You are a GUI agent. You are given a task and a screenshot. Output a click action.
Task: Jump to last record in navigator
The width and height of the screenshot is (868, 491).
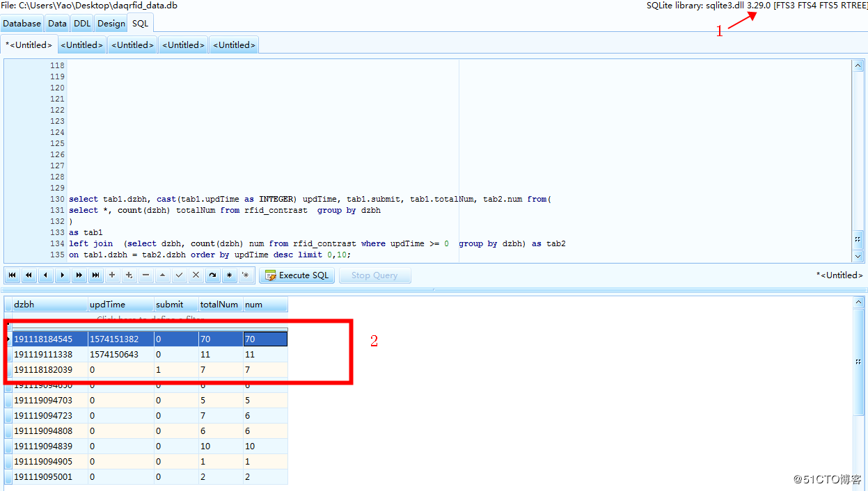pos(96,275)
